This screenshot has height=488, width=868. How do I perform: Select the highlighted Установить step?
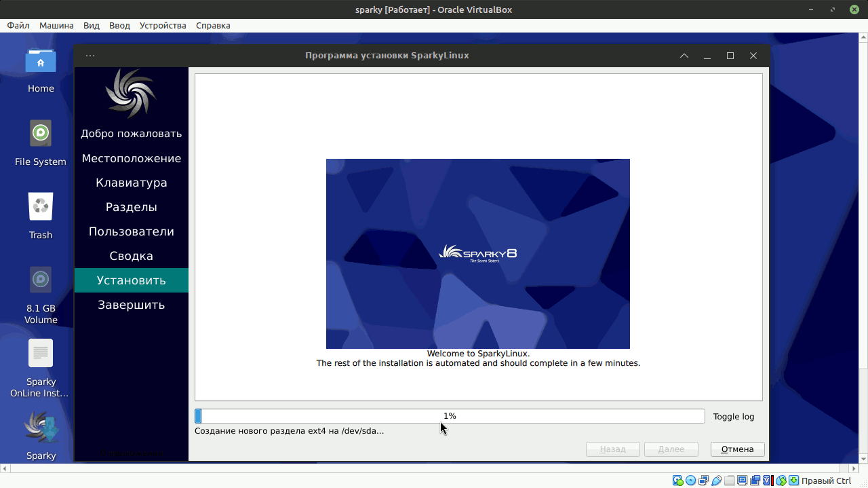point(132,280)
